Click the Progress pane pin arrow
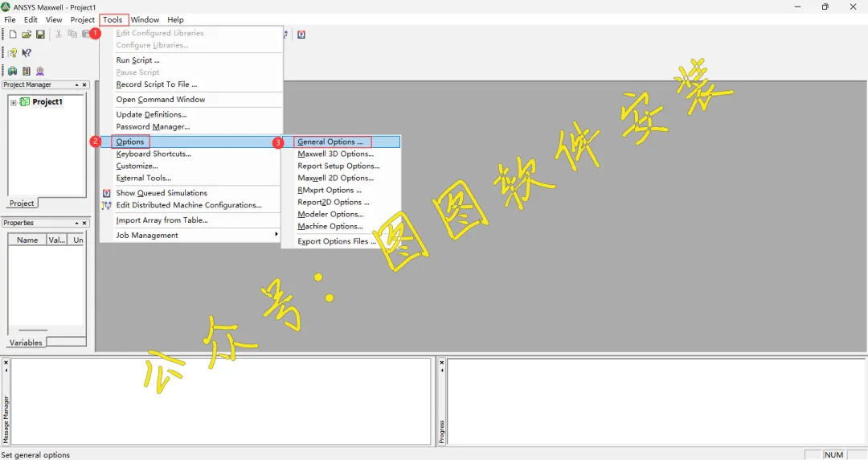 pos(442,370)
